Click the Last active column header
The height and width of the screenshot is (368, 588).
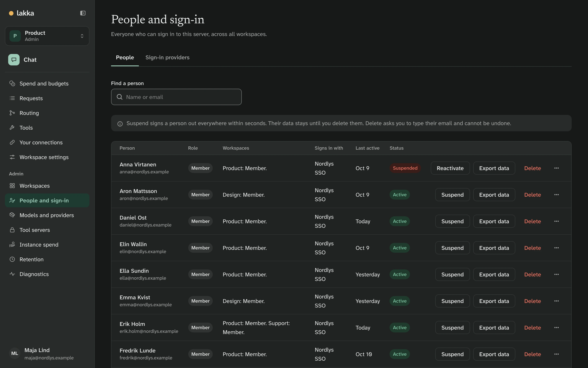(367, 148)
